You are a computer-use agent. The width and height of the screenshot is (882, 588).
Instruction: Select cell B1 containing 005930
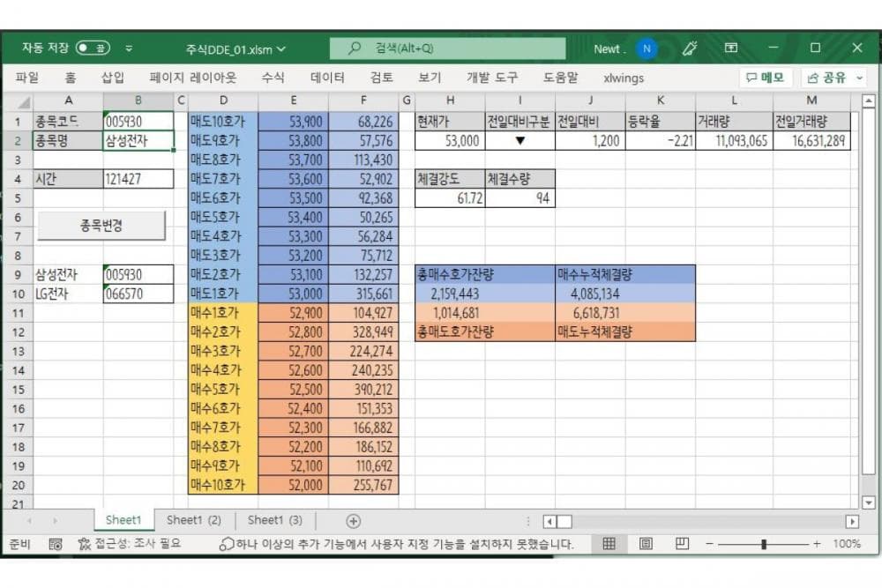(x=138, y=122)
